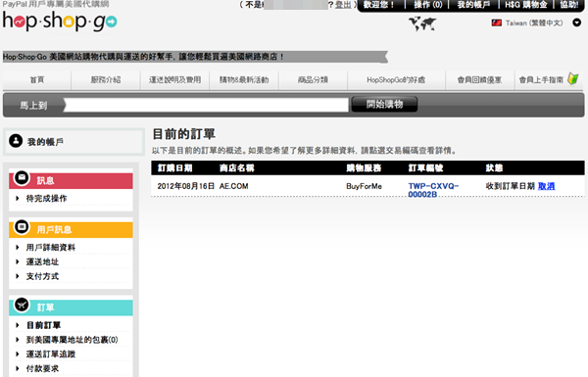
Task: Click the 商店名稱 column header
Action: coord(236,167)
